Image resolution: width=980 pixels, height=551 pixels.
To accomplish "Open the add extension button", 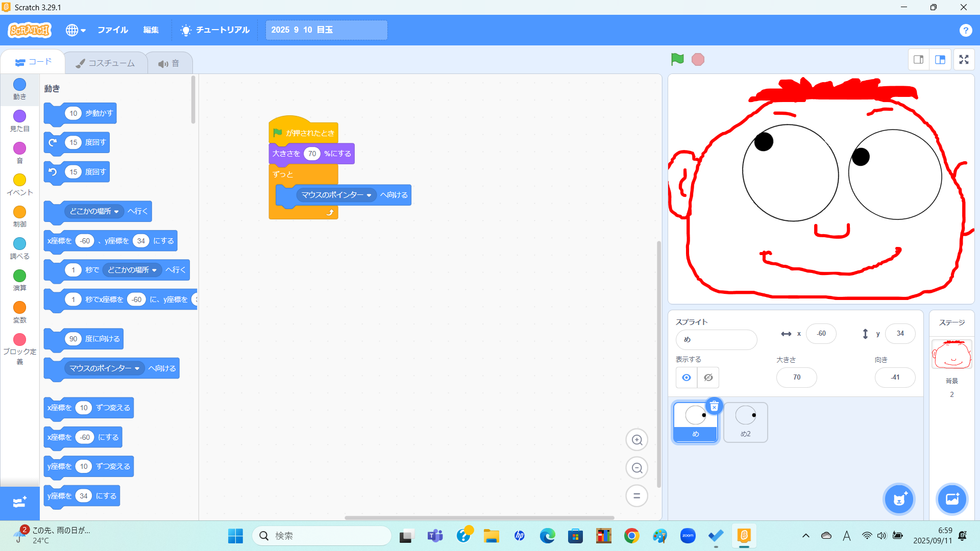I will [19, 503].
